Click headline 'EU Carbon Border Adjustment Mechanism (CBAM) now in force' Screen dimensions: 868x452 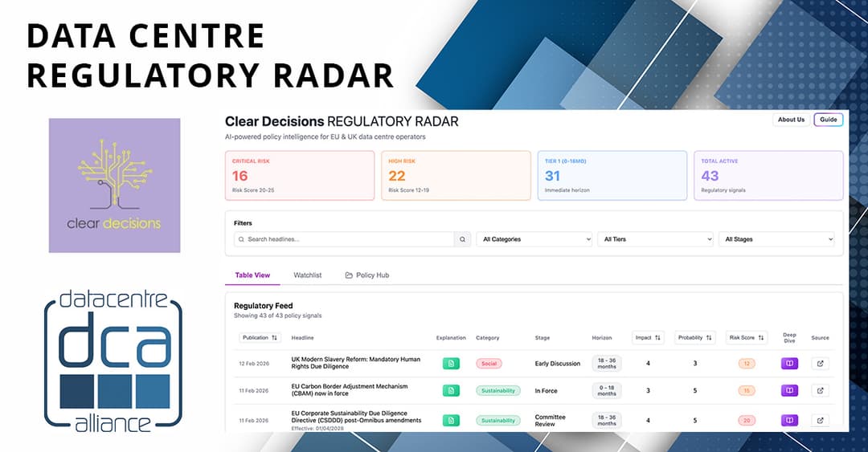pos(350,390)
